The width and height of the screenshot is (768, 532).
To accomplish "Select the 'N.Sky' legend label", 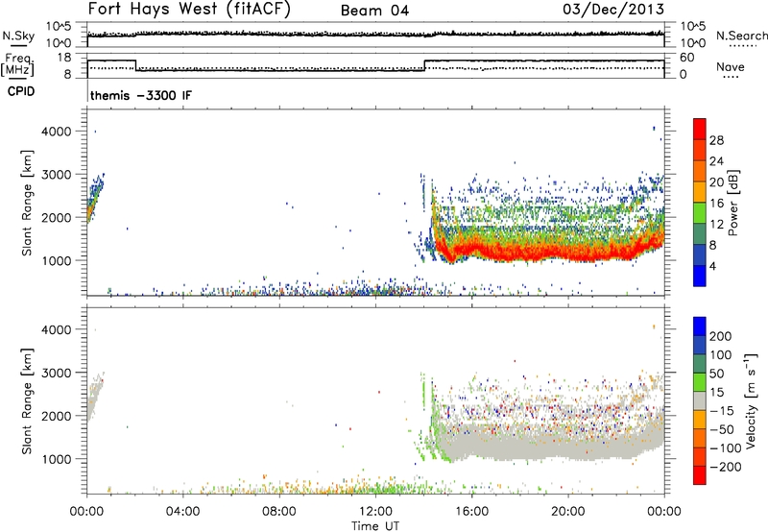I will point(18,36).
